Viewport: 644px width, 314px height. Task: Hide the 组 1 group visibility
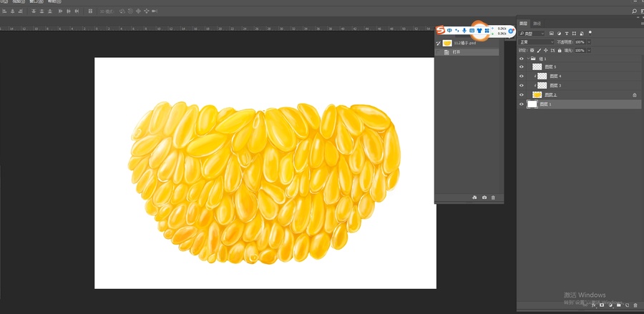522,59
